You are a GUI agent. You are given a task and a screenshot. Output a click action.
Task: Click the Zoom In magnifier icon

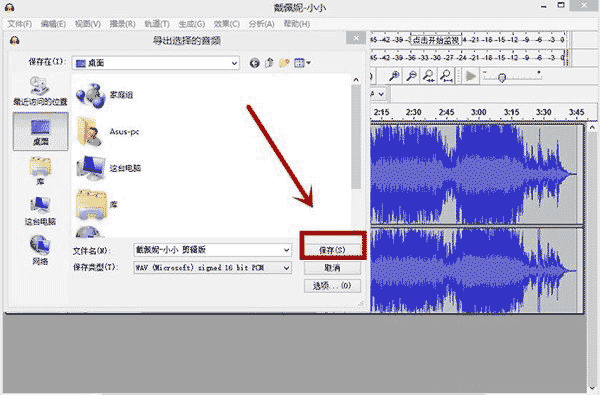(x=394, y=76)
